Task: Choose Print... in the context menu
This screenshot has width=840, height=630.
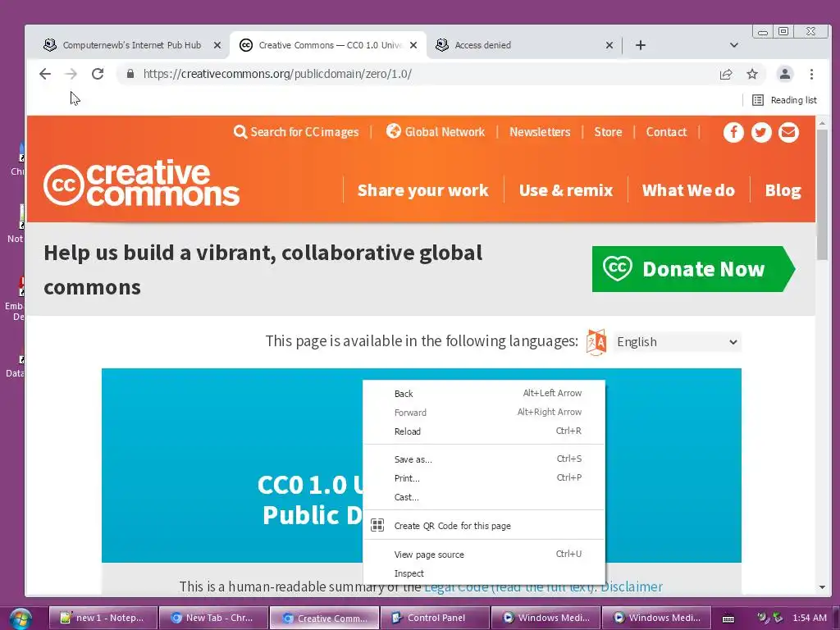Action: pyautogui.click(x=484, y=478)
